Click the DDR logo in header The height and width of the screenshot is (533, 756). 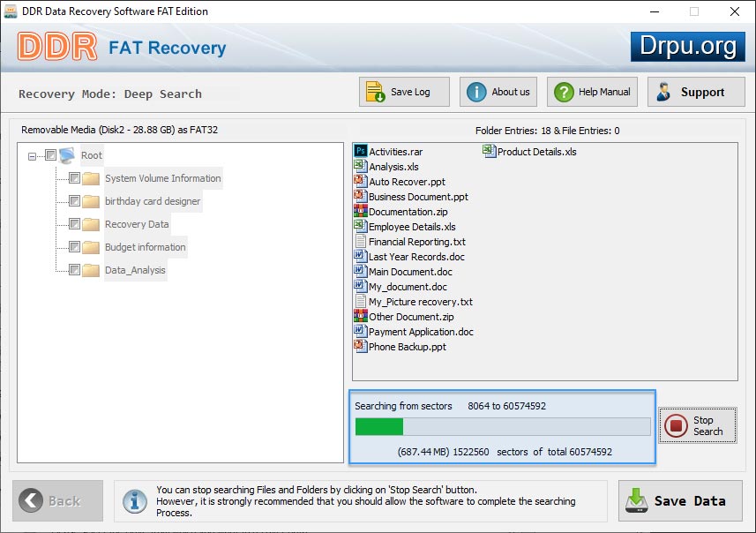(57, 47)
